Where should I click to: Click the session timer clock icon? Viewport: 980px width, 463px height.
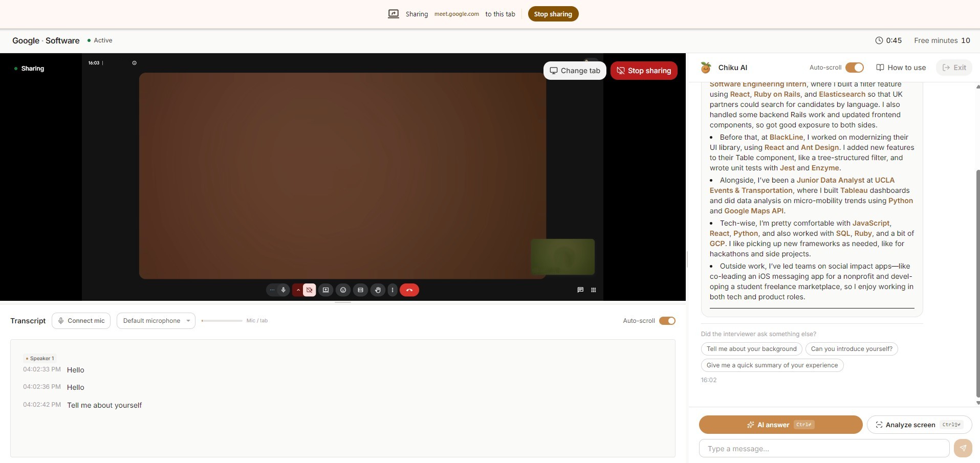coord(879,40)
